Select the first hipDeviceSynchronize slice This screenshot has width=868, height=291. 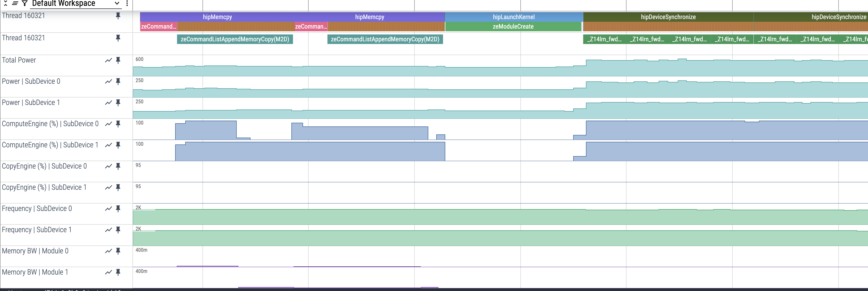coord(668,17)
